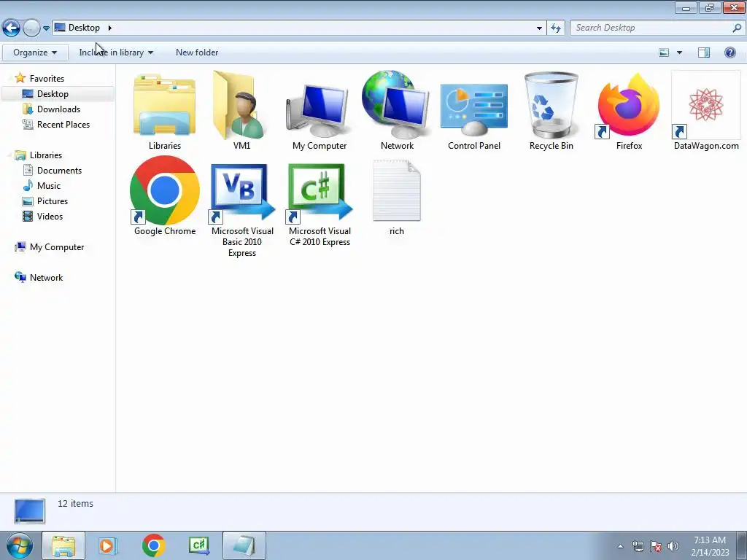Open the Organize dropdown menu
747x560 pixels.
(35, 52)
